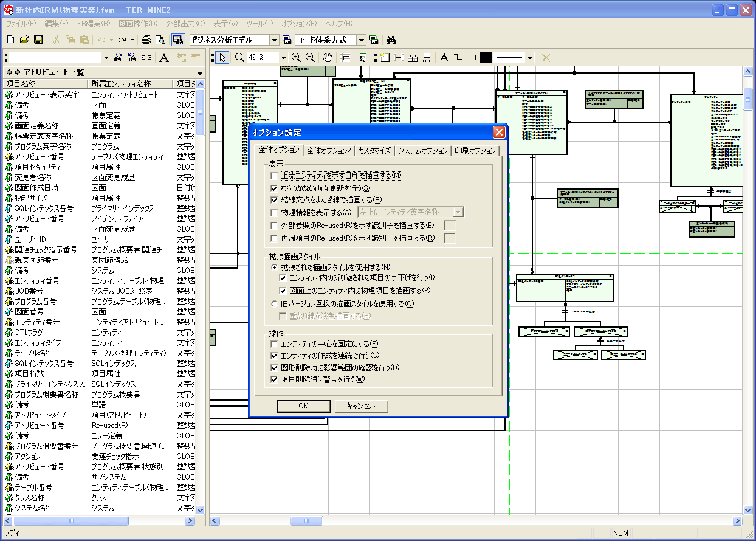Click the icon right of the コード体系方式 dropdown
The width and height of the screenshot is (756, 541).
[x=374, y=40]
